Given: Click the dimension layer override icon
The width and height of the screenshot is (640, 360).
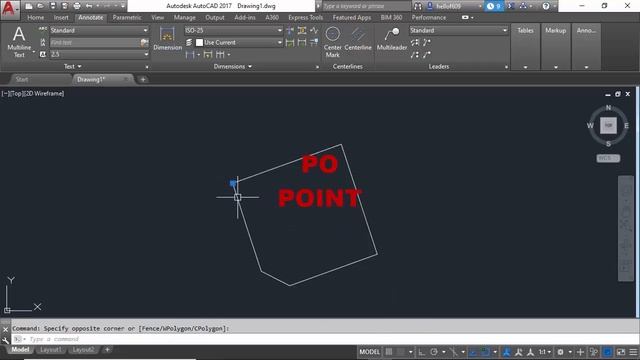Looking at the screenshot, I should coord(189,42).
